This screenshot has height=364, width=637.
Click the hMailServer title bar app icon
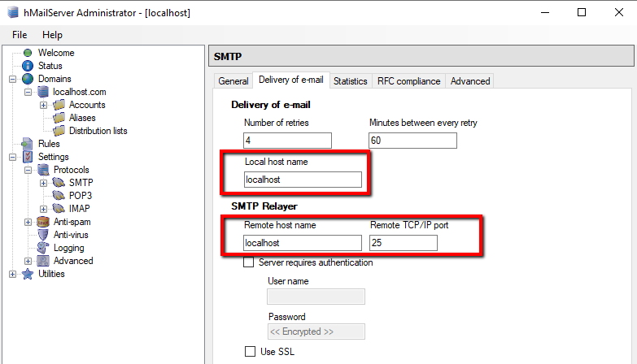[13, 12]
